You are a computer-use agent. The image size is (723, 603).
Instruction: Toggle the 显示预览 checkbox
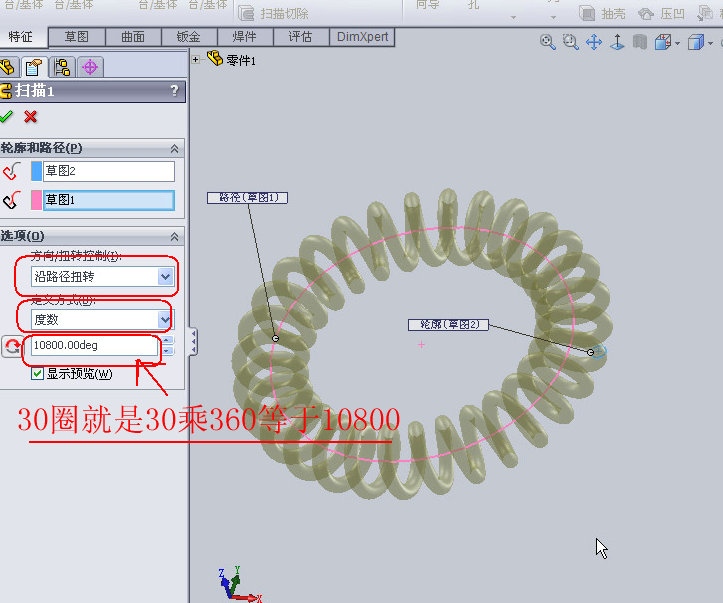(x=37, y=373)
